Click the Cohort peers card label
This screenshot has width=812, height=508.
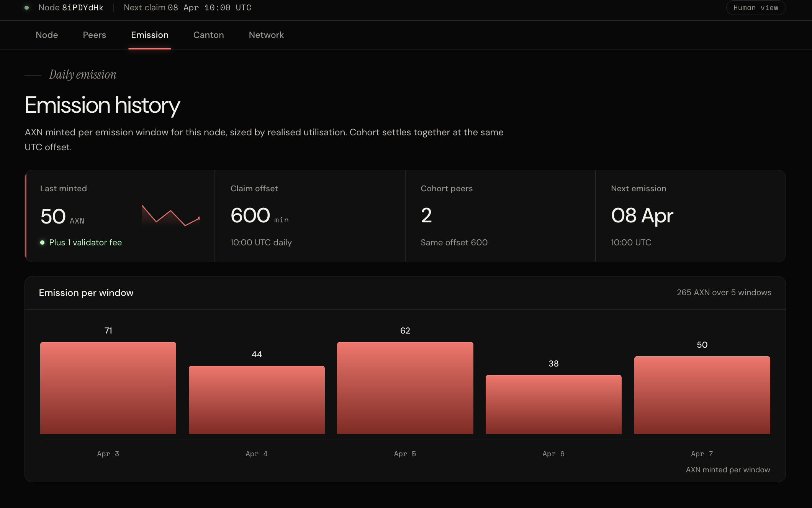click(x=447, y=189)
